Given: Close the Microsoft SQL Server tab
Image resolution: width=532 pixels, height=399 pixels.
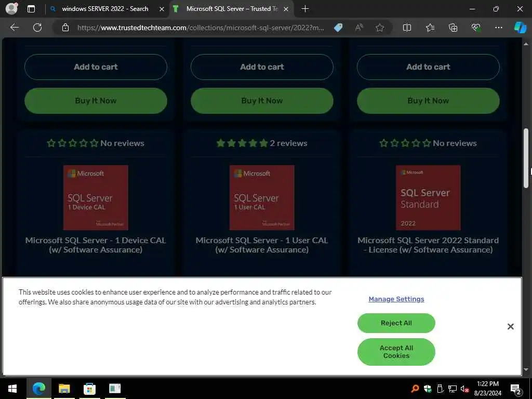Looking at the screenshot, I should [x=286, y=9].
